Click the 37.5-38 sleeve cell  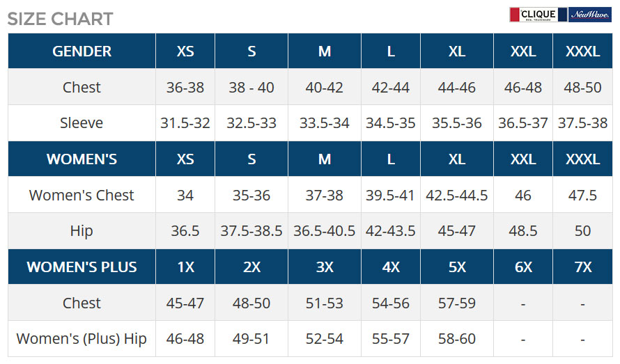pyautogui.click(x=582, y=123)
